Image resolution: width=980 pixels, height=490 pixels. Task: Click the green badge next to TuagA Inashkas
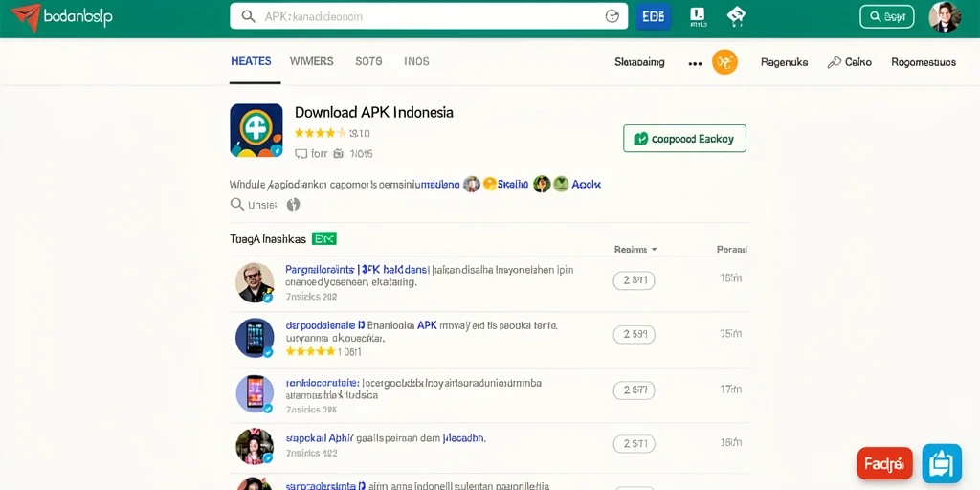pyautogui.click(x=323, y=238)
